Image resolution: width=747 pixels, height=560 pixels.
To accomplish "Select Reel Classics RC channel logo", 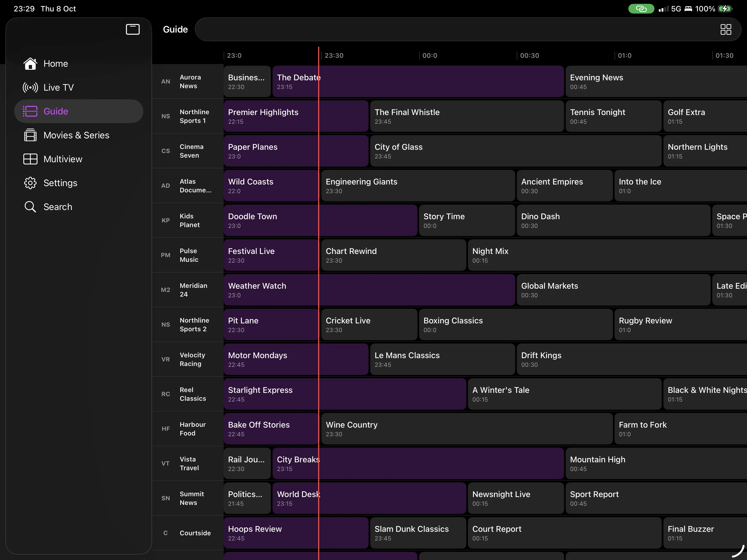I will point(166,394).
